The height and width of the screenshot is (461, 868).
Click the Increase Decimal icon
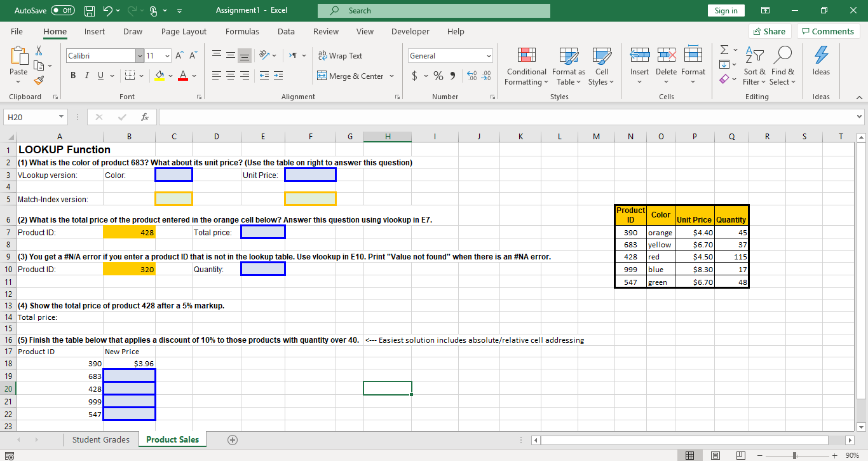[x=471, y=75]
